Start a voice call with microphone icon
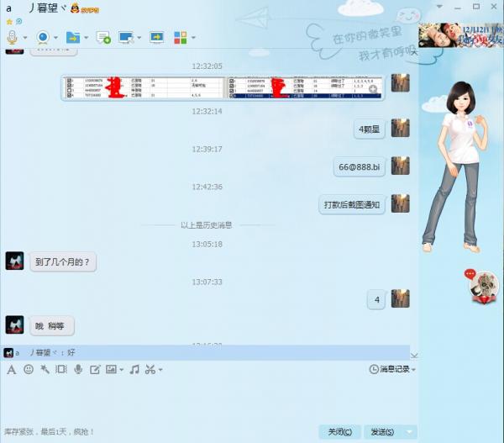The width and height of the screenshot is (504, 443). pyautogui.click(x=12, y=37)
